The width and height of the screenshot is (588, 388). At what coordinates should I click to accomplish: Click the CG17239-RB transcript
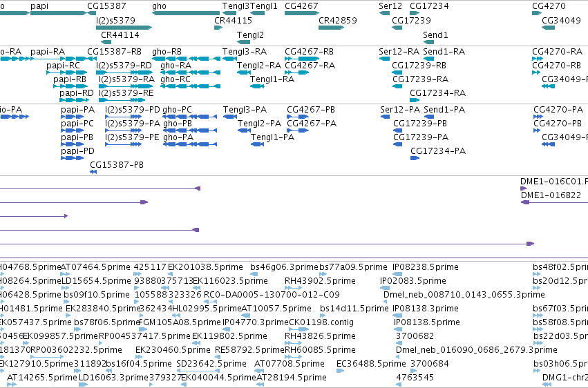point(397,72)
